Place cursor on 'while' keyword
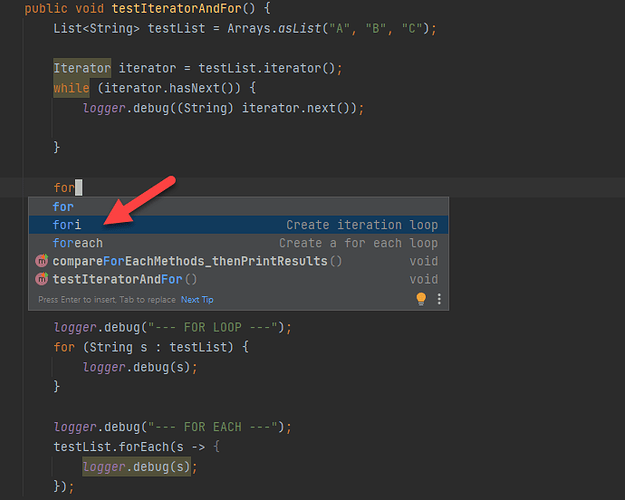 71,88
